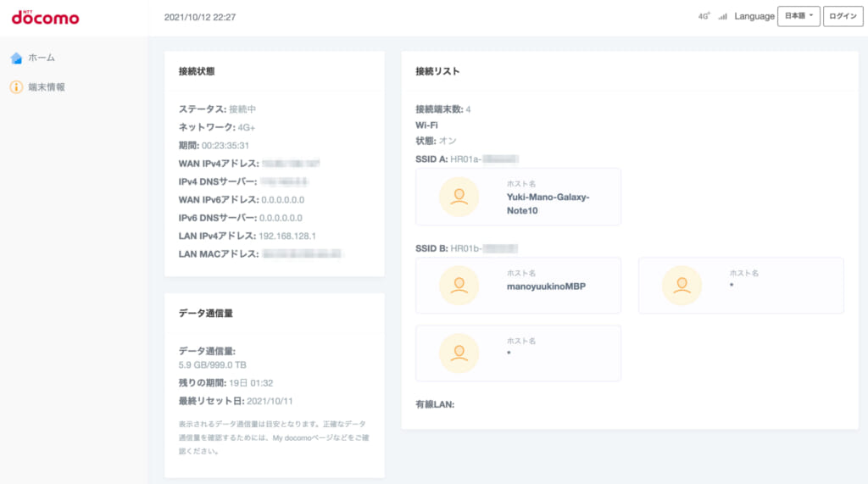The width and height of the screenshot is (868, 484).
Task: Click the Yuki-Mano-Galaxy-Note10 device avatar icon
Action: tap(459, 197)
